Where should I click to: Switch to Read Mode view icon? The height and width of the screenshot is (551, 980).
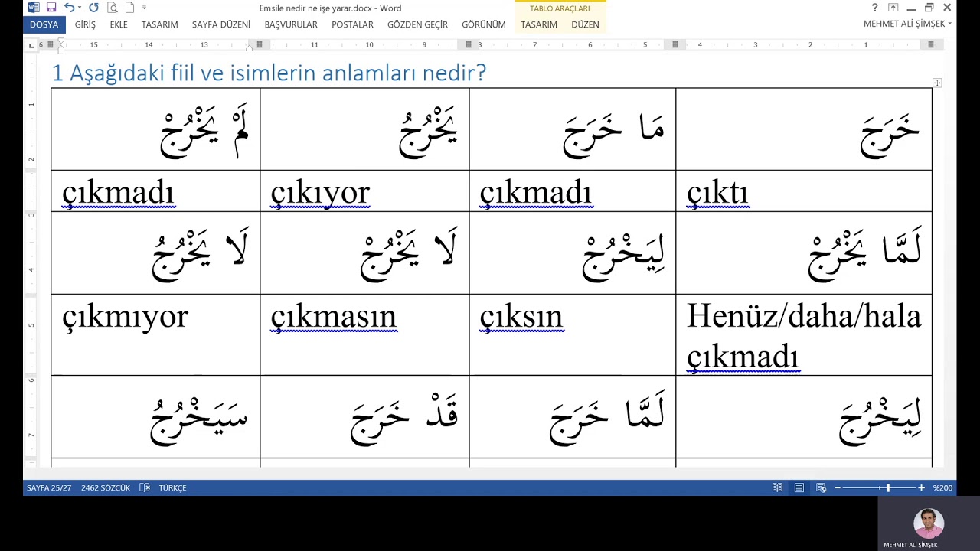pyautogui.click(x=777, y=487)
